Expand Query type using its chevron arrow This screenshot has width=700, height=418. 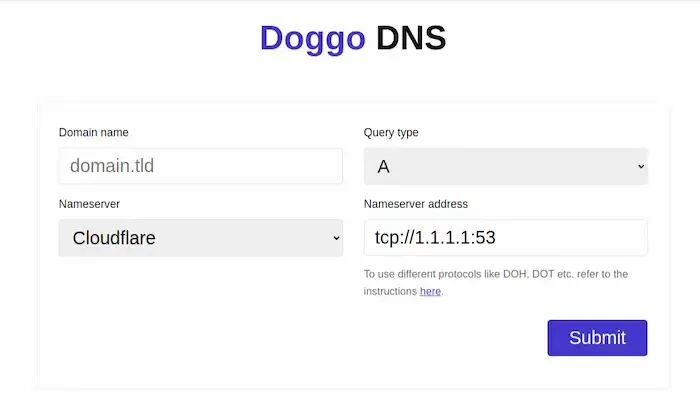pos(641,167)
